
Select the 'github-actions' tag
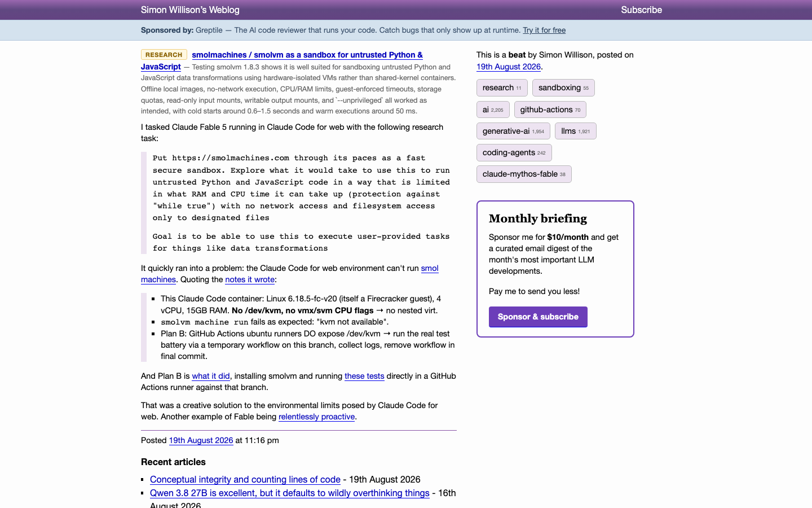(x=550, y=110)
